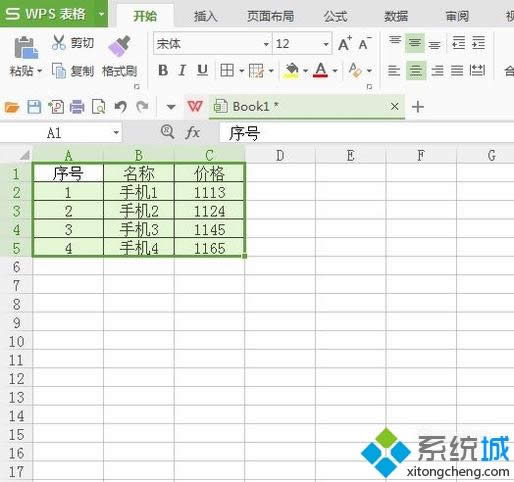The height and width of the screenshot is (482, 514).
Task: Toggle Underline formatting
Action: point(202,70)
